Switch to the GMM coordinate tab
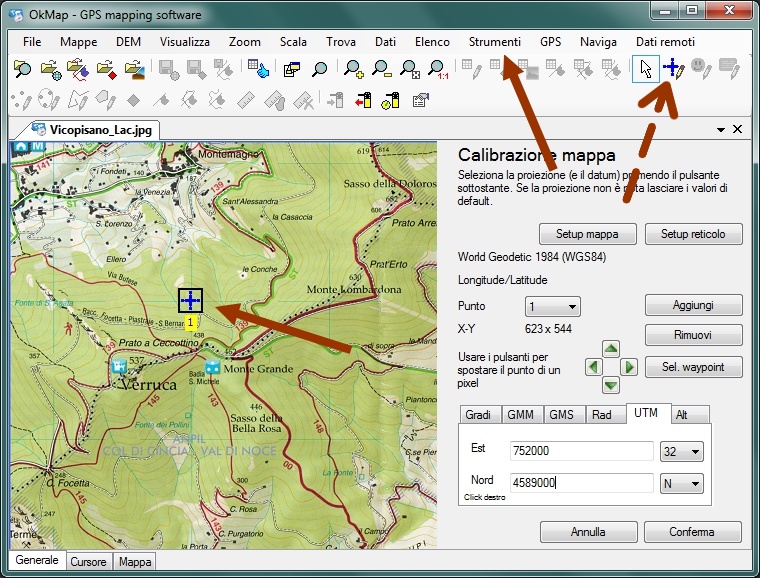Viewport: 760px width, 578px height. (521, 415)
